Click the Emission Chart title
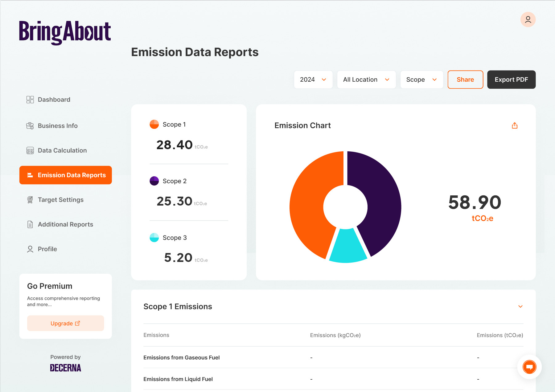This screenshot has width=555, height=392. [302, 125]
